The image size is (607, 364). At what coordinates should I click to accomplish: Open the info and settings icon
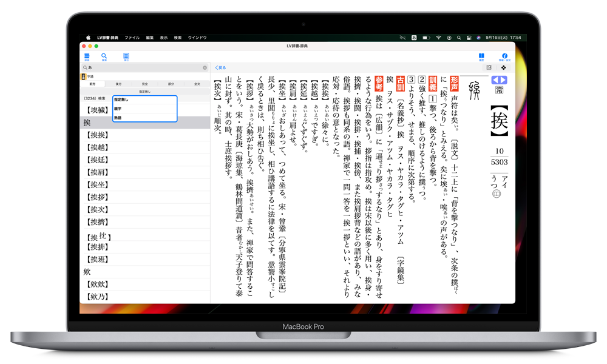click(504, 56)
